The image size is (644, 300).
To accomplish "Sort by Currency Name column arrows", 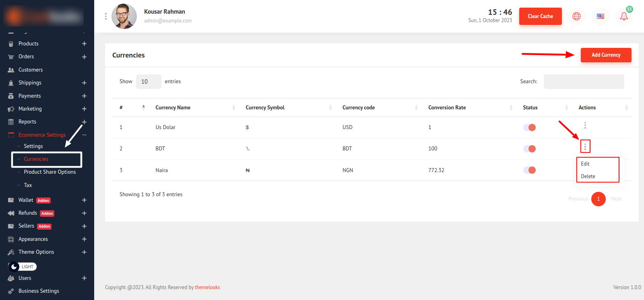I will click(233, 108).
